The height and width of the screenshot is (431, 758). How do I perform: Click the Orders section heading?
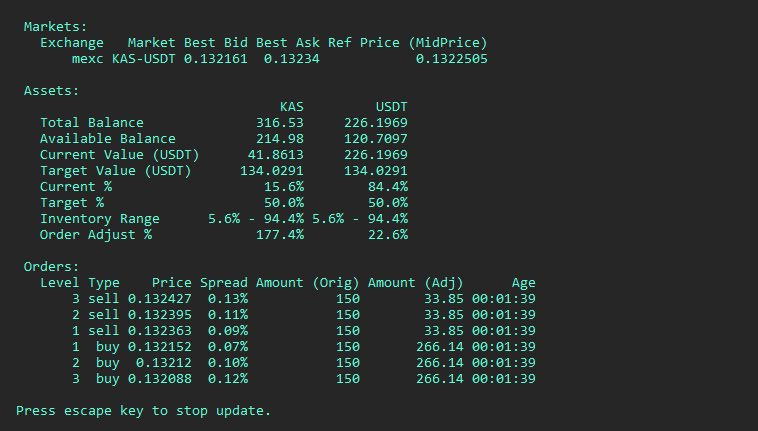pyautogui.click(x=51, y=267)
